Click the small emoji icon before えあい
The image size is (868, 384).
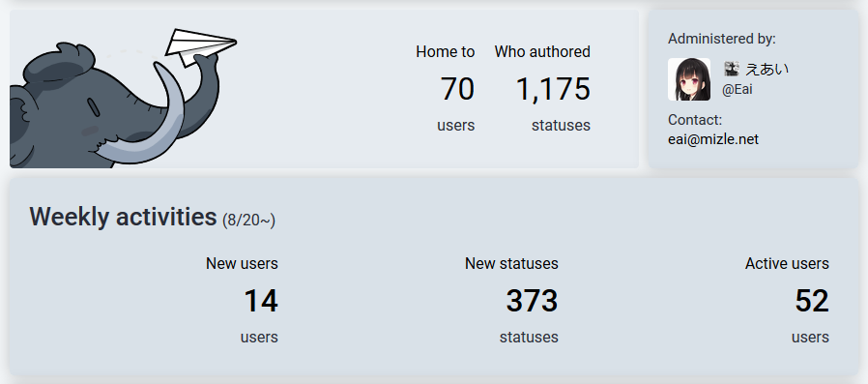click(732, 69)
